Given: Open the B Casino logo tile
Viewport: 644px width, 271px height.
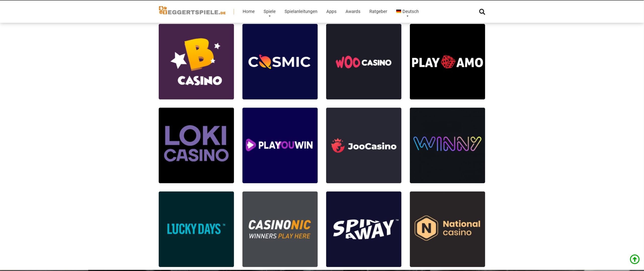Looking at the screenshot, I should pos(196,62).
